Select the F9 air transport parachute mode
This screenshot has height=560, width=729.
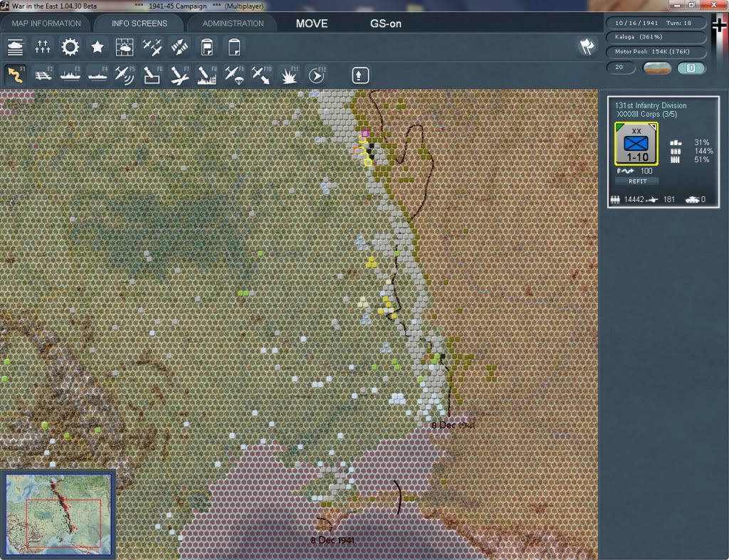coord(234,75)
